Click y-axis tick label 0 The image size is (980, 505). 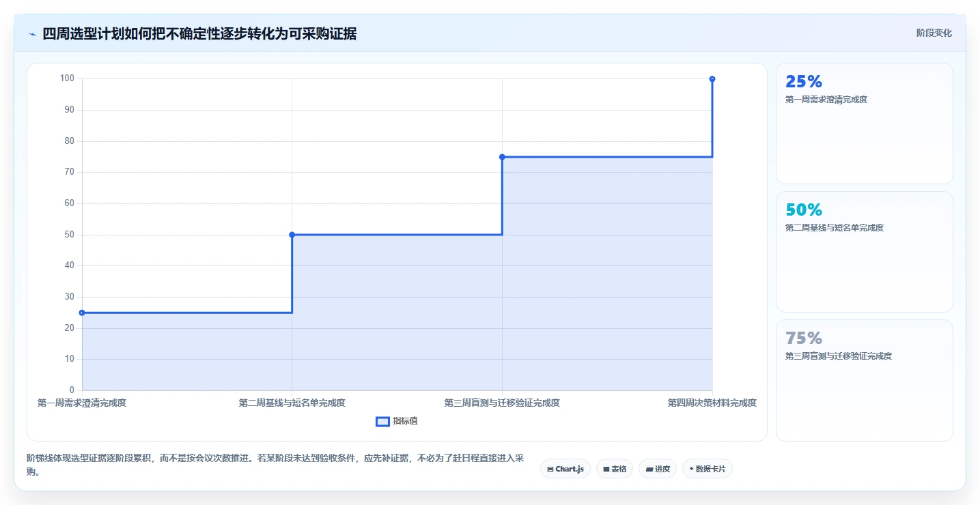[x=71, y=390]
